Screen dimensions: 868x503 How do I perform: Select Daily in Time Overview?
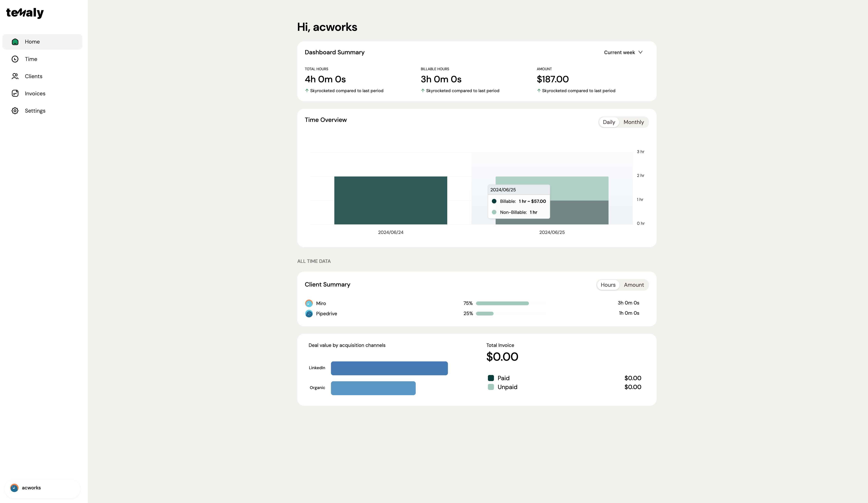[x=609, y=122]
